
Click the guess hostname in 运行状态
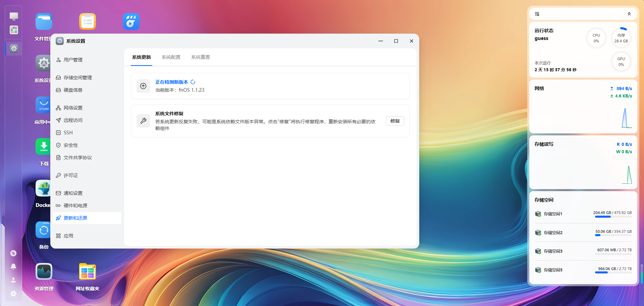pyautogui.click(x=541, y=38)
